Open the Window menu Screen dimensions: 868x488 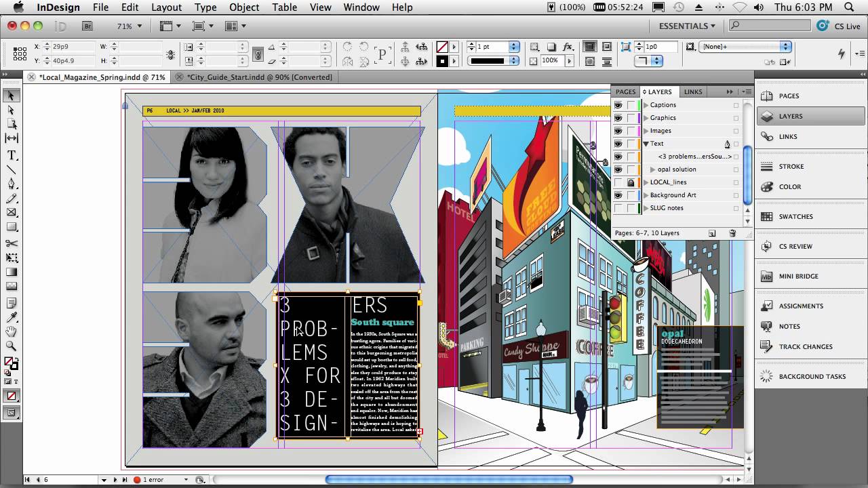(361, 7)
